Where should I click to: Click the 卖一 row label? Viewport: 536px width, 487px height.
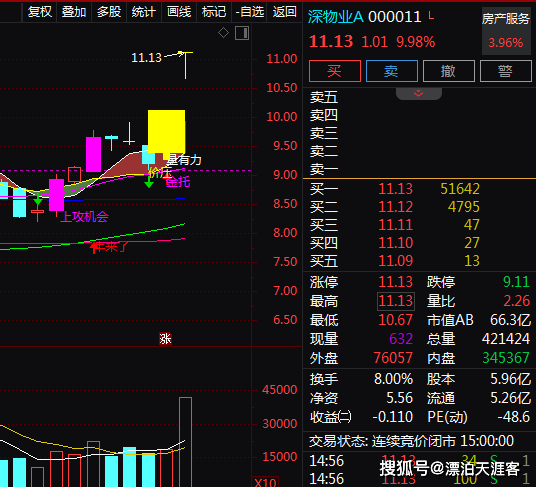click(324, 169)
